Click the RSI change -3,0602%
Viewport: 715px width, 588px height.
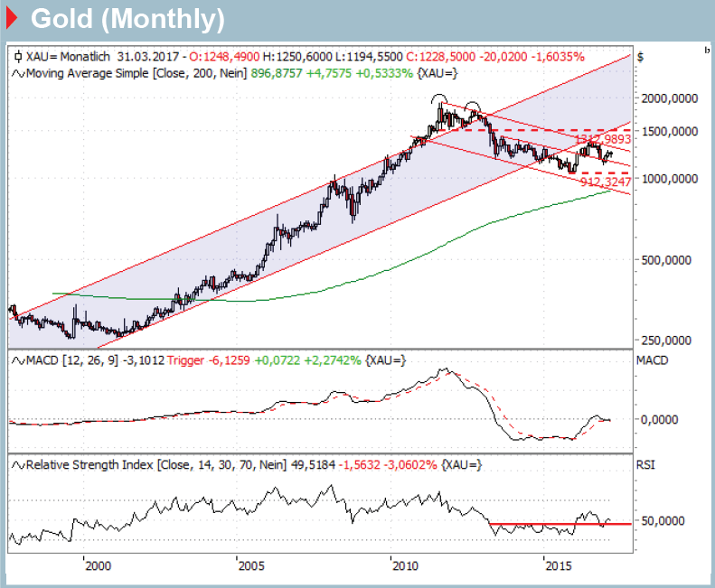tap(410, 465)
